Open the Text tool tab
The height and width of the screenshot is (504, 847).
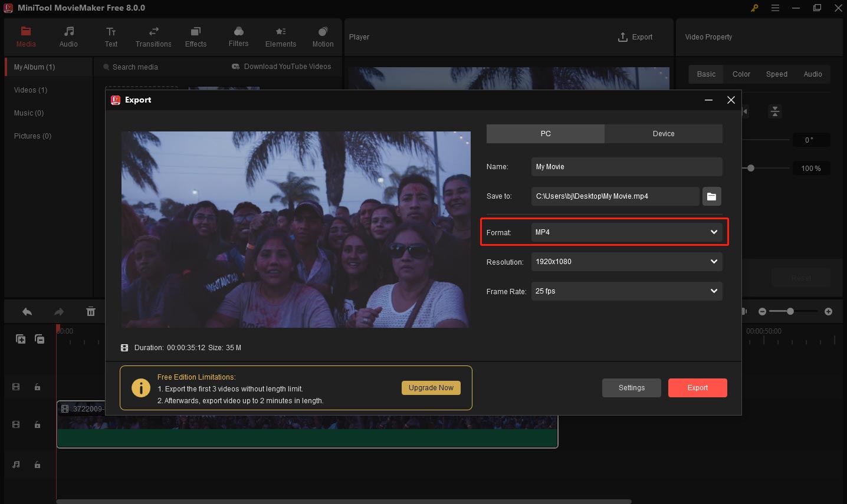(111, 37)
